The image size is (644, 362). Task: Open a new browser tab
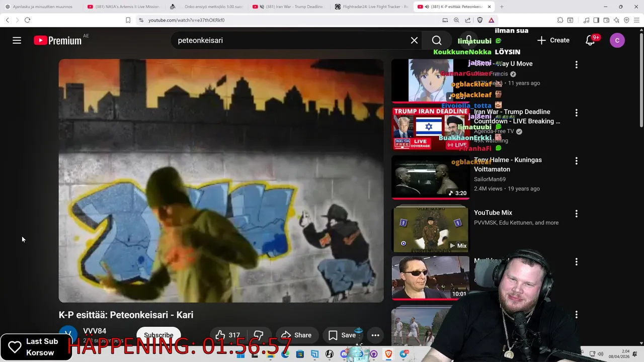tap(502, 7)
